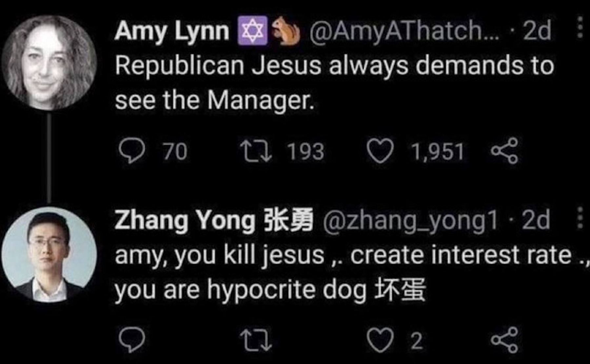Like Amy Lynn's tweet
The width and height of the screenshot is (590, 364).
pos(380,152)
